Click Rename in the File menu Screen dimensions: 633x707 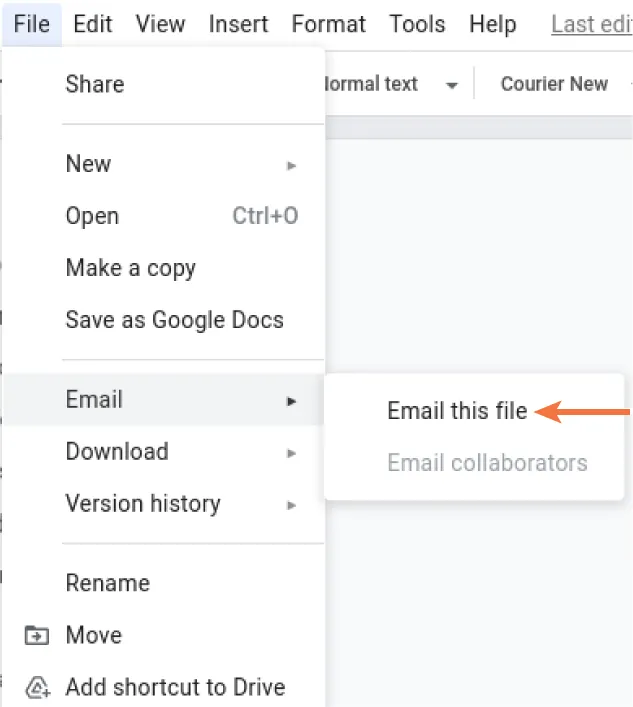tap(107, 583)
